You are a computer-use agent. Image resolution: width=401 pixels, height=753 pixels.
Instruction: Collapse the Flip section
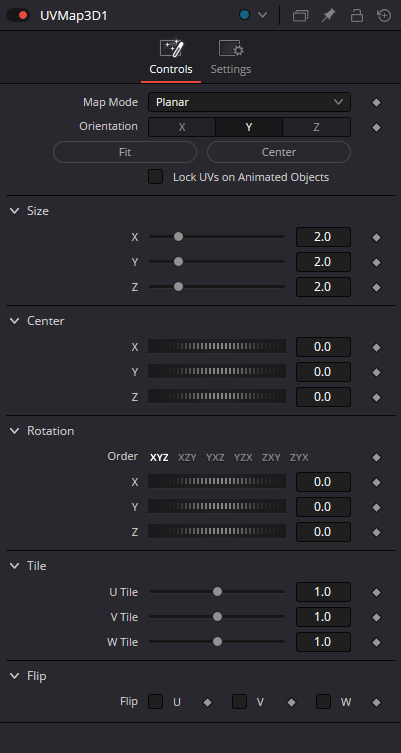(x=15, y=676)
